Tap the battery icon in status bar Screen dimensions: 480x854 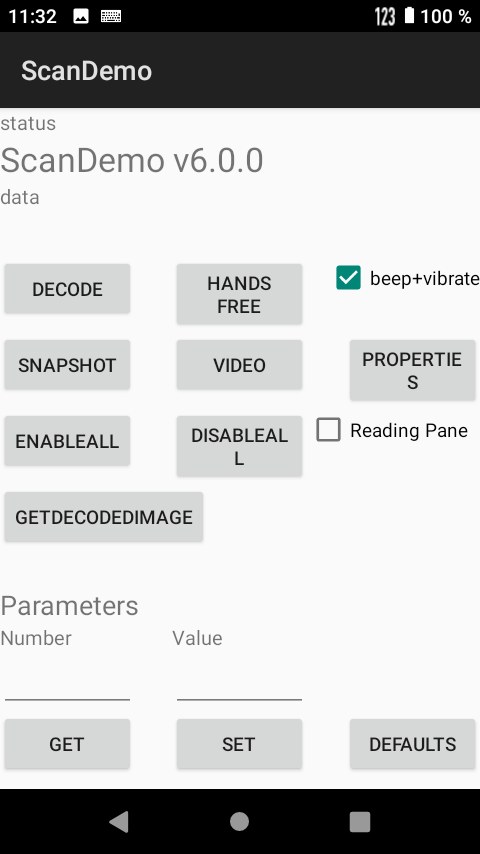[x=409, y=15]
